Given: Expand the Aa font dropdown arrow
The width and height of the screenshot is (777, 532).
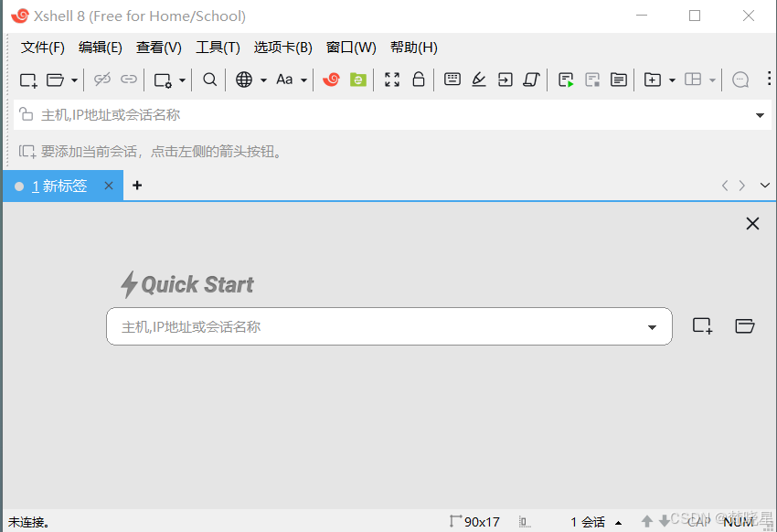Looking at the screenshot, I should point(303,80).
